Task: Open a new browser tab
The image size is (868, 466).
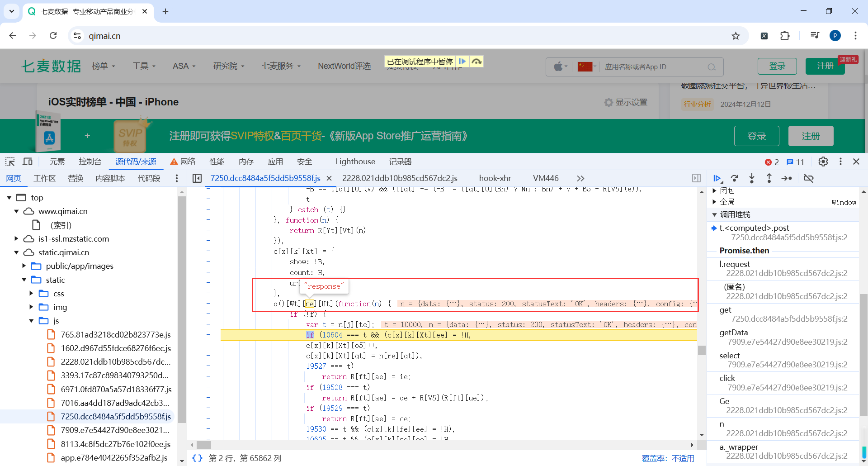Action: point(165,11)
